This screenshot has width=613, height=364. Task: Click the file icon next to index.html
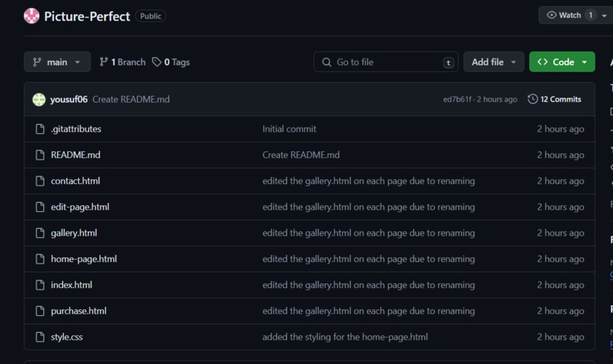pyautogui.click(x=40, y=285)
